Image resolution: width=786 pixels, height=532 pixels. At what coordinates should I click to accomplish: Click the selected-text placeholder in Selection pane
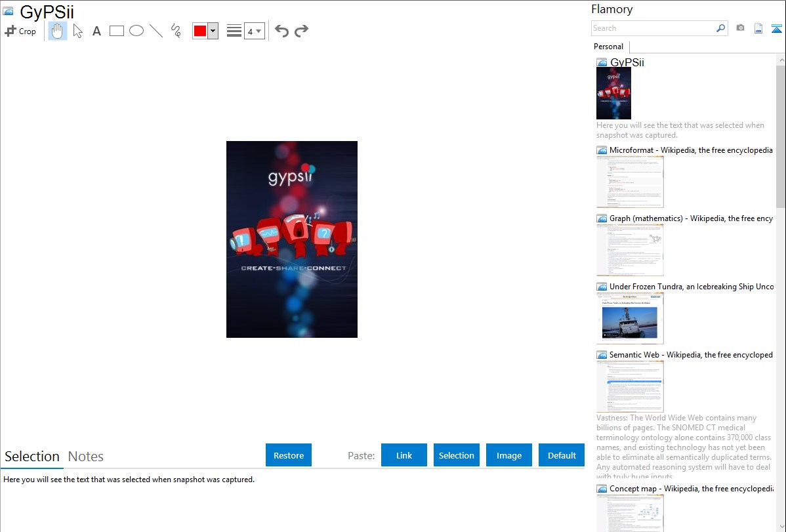[x=129, y=480]
